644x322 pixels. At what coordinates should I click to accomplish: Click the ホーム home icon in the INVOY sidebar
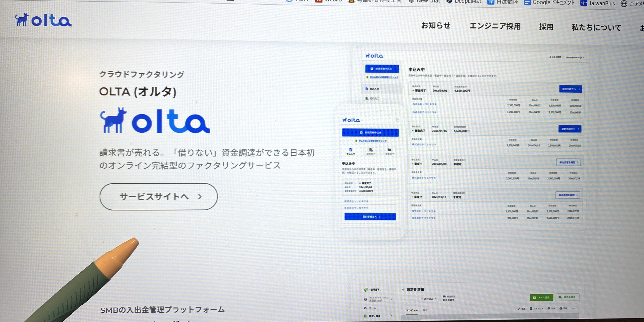[365, 308]
